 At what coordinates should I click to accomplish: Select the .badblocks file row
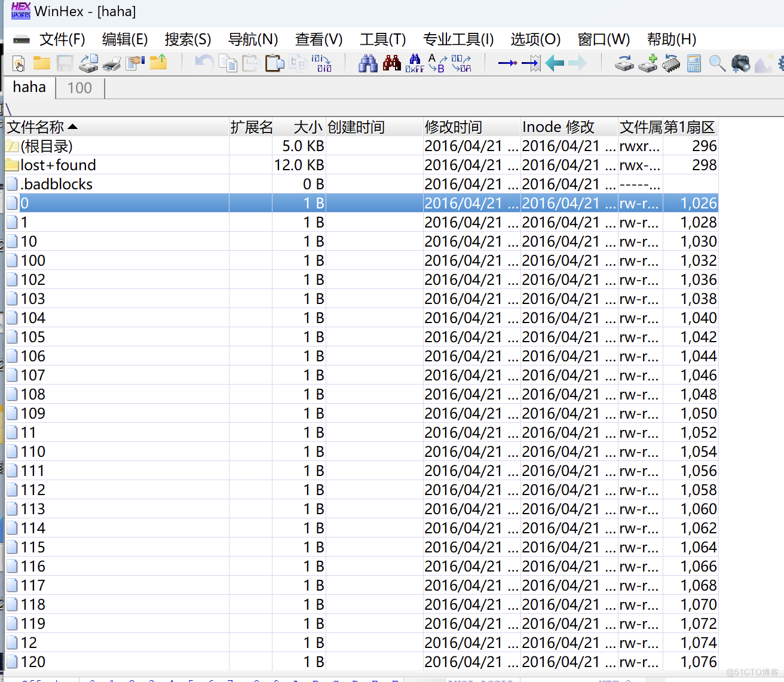click(x=362, y=184)
